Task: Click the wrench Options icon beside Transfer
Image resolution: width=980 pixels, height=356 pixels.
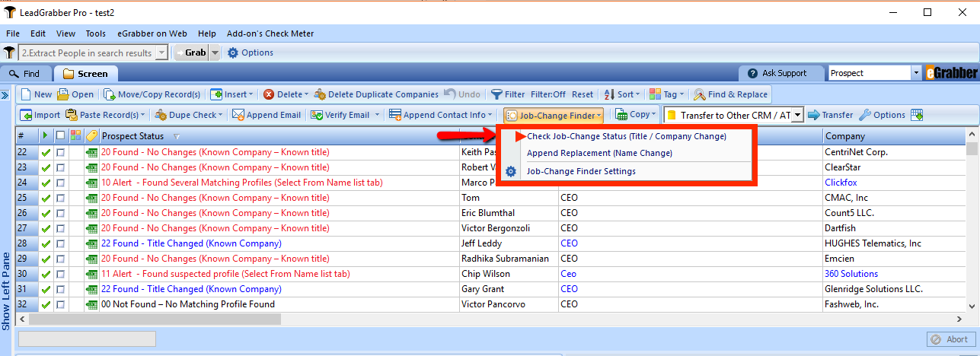Action: tap(864, 115)
